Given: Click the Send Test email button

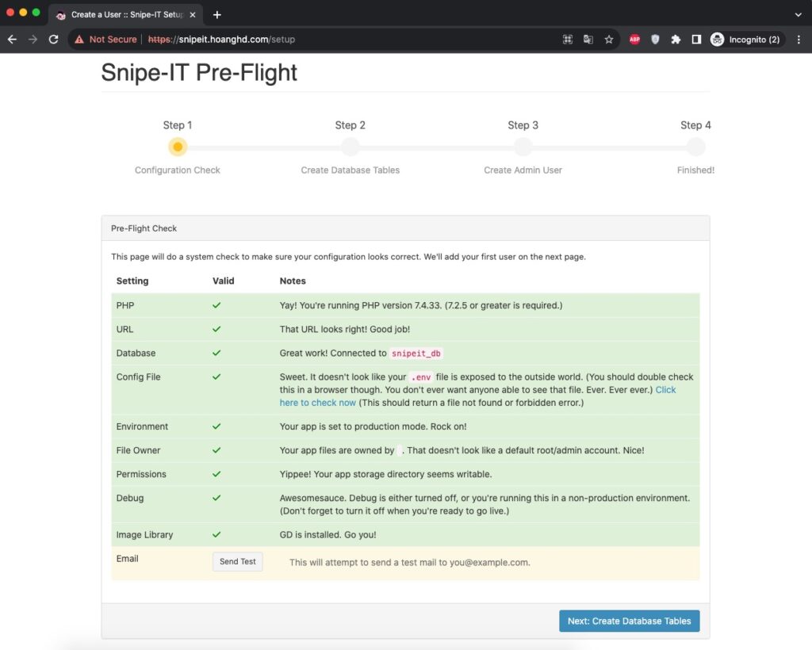Looking at the screenshot, I should tap(238, 561).
